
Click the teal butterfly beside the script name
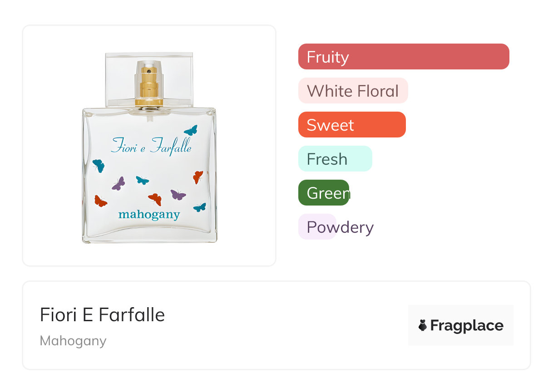pos(191,131)
